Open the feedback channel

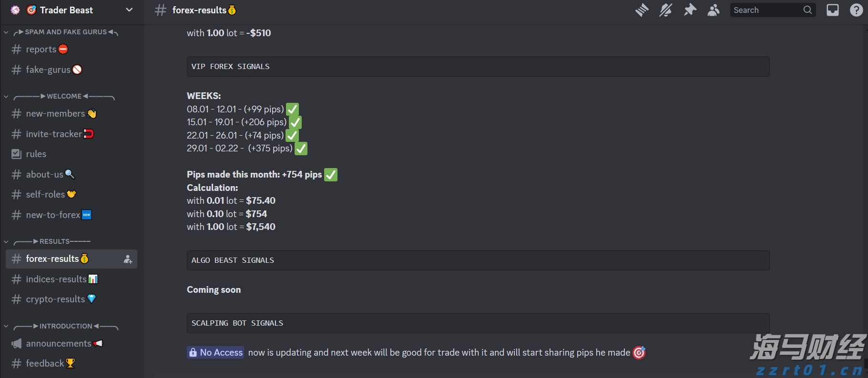point(45,364)
